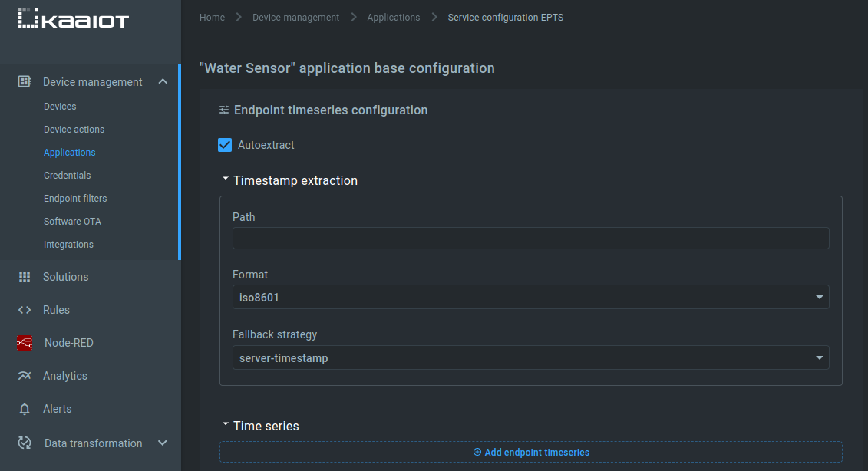
Task: Go to Home breadcrumb link
Action: point(212,18)
